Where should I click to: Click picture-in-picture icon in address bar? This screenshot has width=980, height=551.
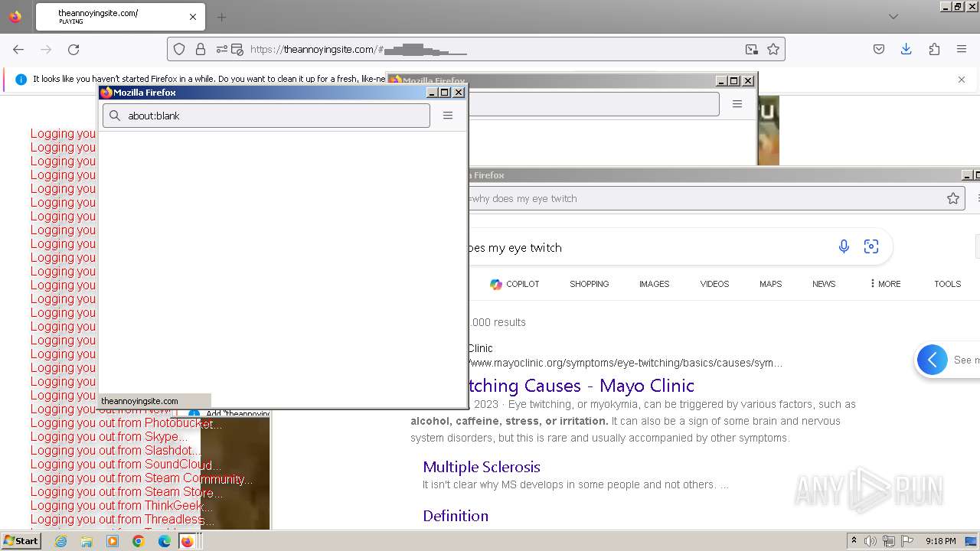752,49
